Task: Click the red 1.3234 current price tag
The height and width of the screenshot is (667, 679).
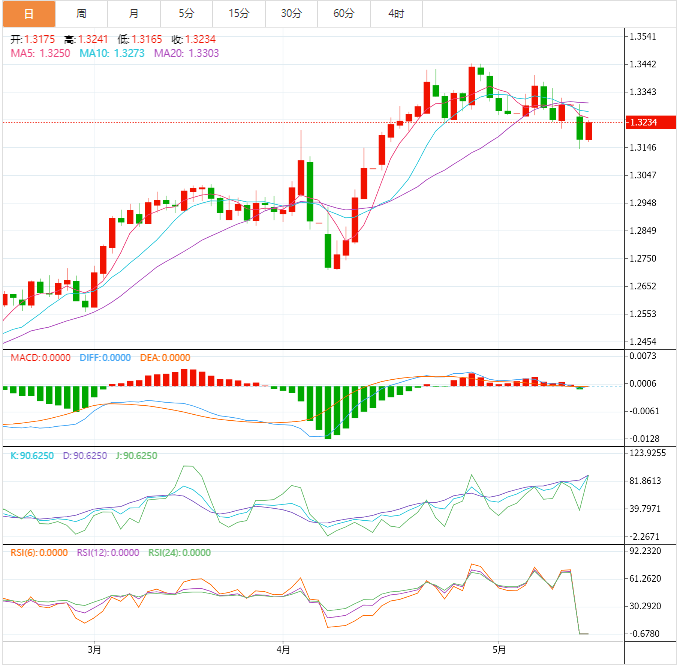Action: 651,123
